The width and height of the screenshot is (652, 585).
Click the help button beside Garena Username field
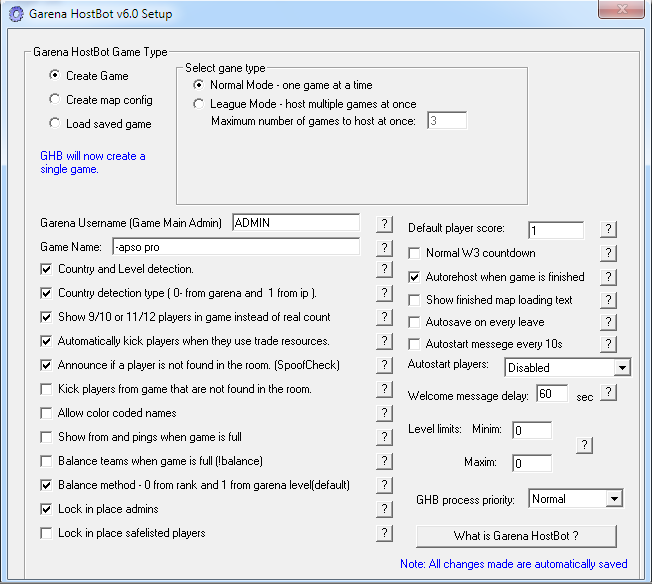pyautogui.click(x=385, y=222)
